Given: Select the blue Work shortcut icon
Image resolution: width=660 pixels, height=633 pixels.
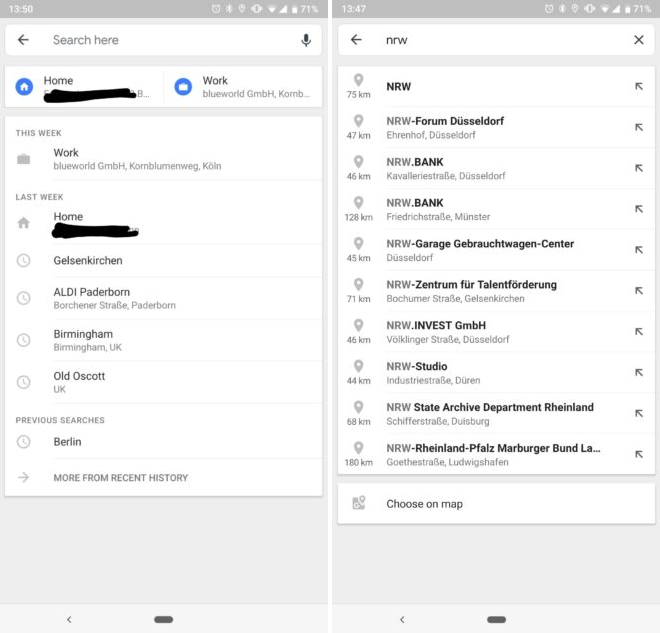Looking at the screenshot, I should pyautogui.click(x=183, y=87).
